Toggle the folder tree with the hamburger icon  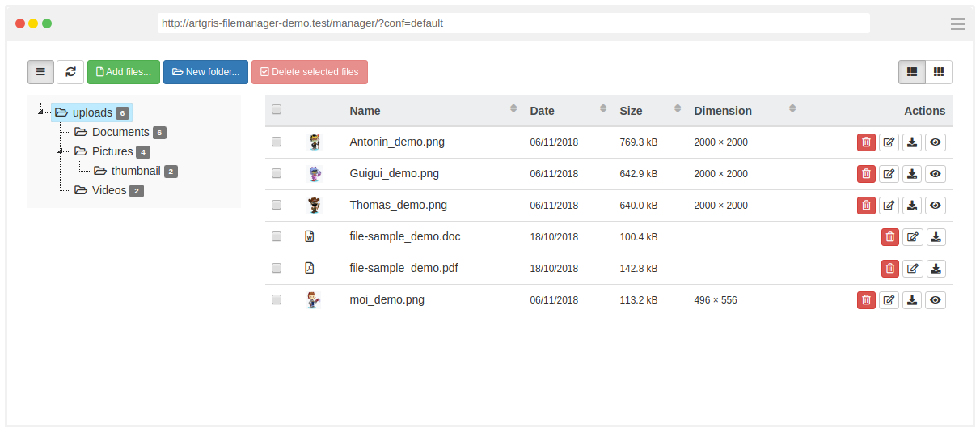pyautogui.click(x=40, y=72)
